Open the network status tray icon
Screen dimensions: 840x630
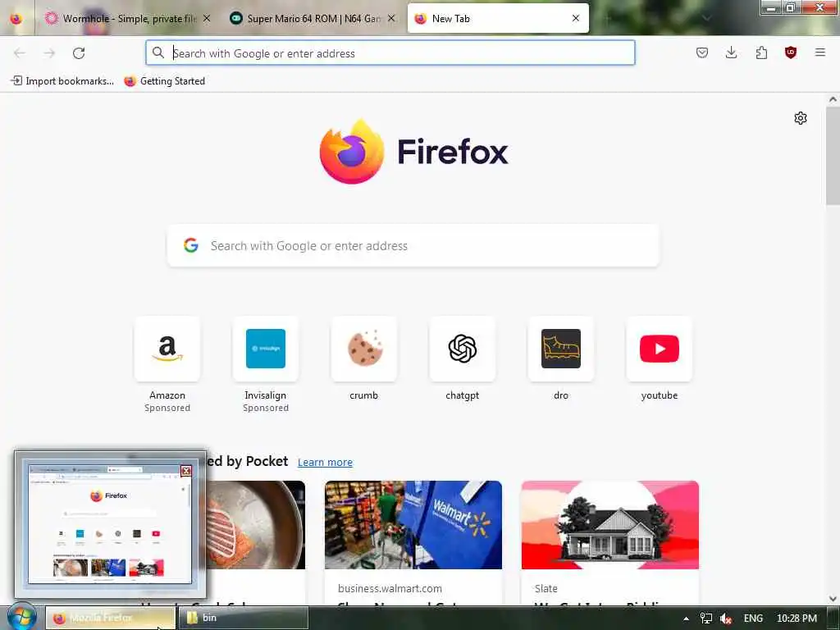[706, 619]
